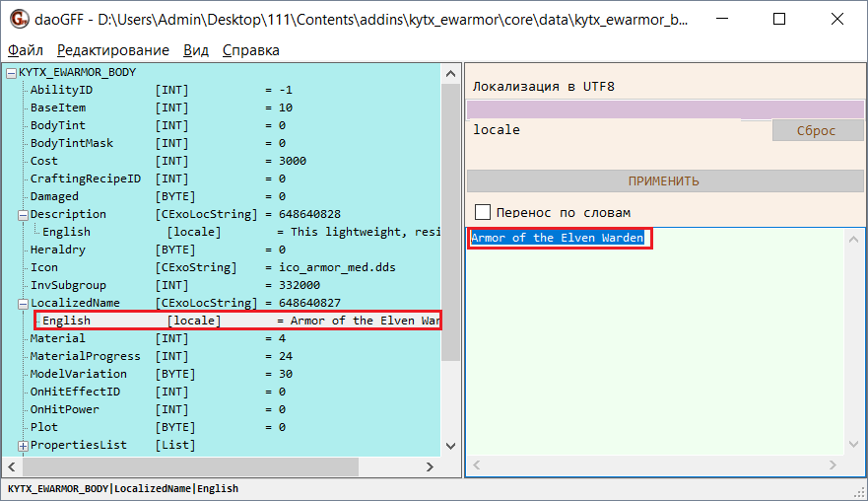Click the Локализация в UTF8 label
This screenshot has height=501, width=868.
point(543,87)
